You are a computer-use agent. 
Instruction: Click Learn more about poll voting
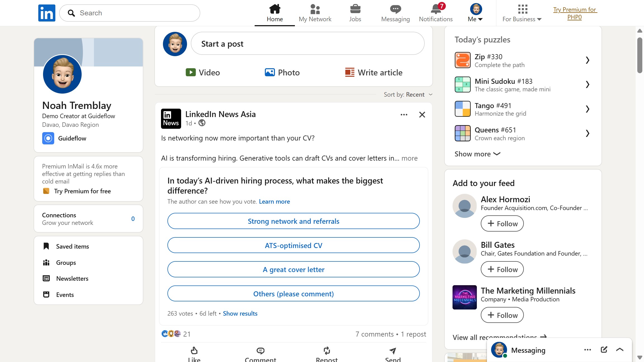274,202
